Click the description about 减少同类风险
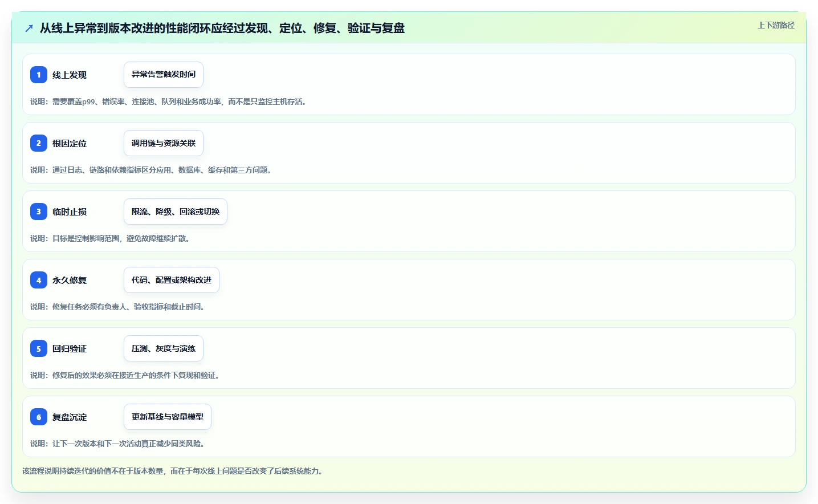This screenshot has width=818, height=504. [119, 444]
